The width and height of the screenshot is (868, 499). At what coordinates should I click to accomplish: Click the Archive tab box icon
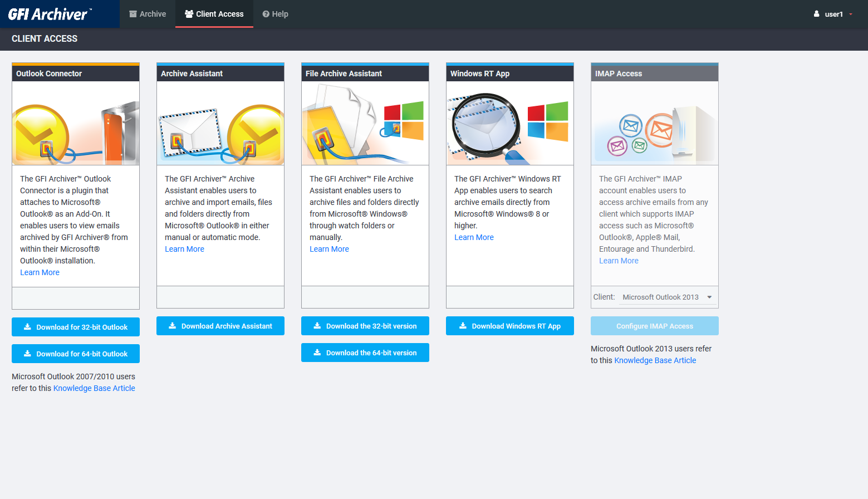coord(133,14)
